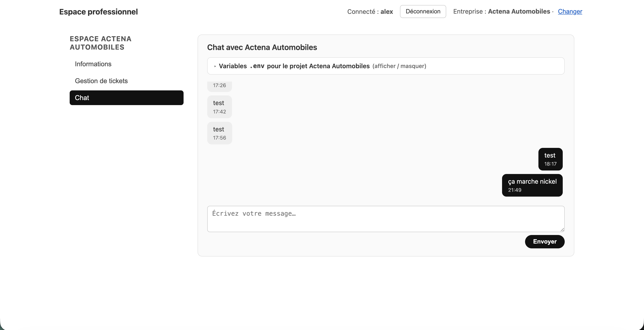Click the Actena Automobiles company name in header
The image size is (644, 330).
(519, 11)
